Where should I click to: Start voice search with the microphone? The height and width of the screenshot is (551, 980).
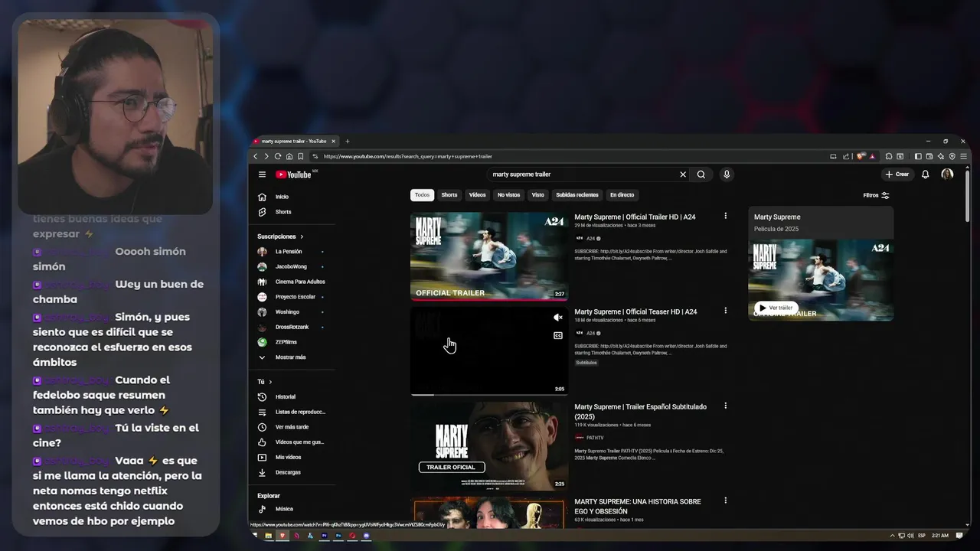tap(727, 174)
